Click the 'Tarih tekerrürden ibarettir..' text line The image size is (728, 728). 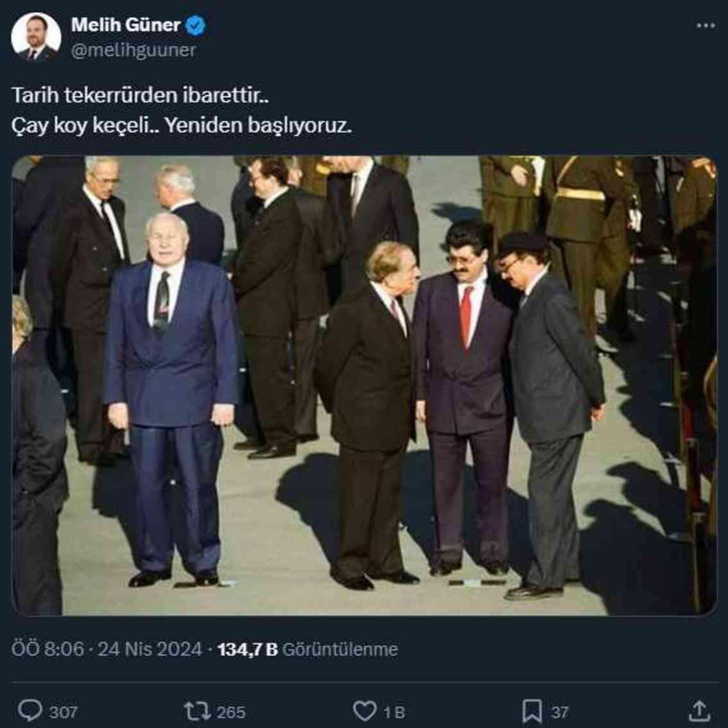(140, 95)
